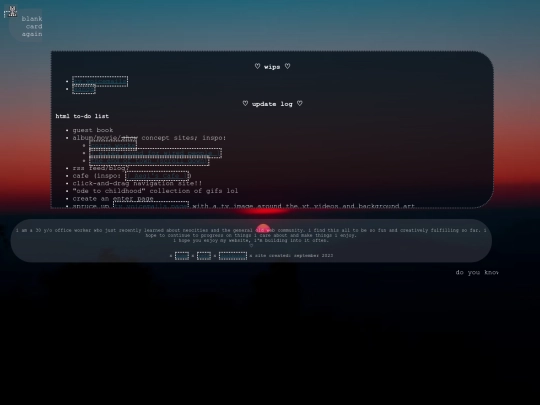Open the 'corru.works' inspo link

tap(113, 145)
